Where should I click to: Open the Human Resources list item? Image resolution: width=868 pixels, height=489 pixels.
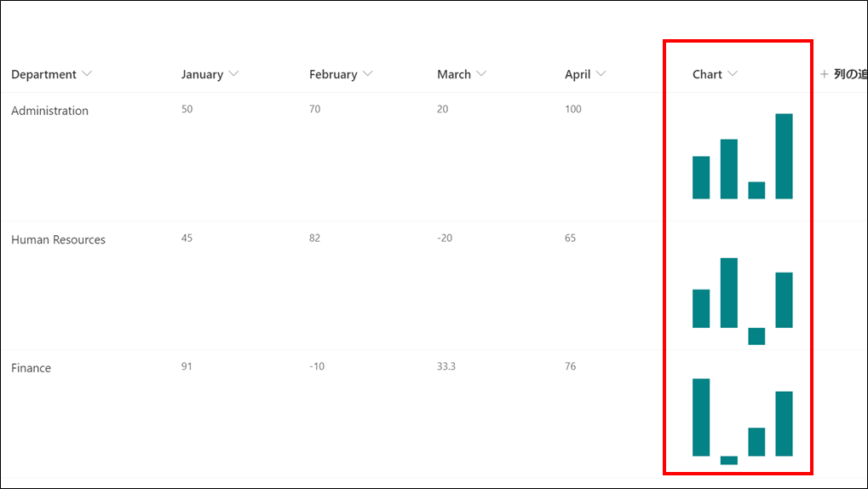58,239
